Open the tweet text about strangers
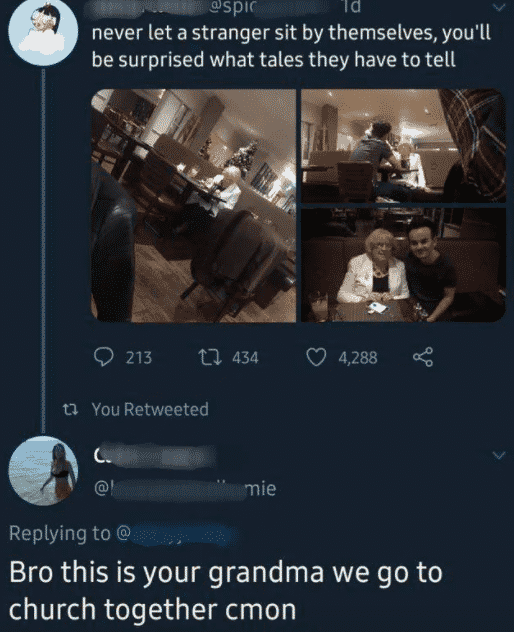 click(291, 46)
